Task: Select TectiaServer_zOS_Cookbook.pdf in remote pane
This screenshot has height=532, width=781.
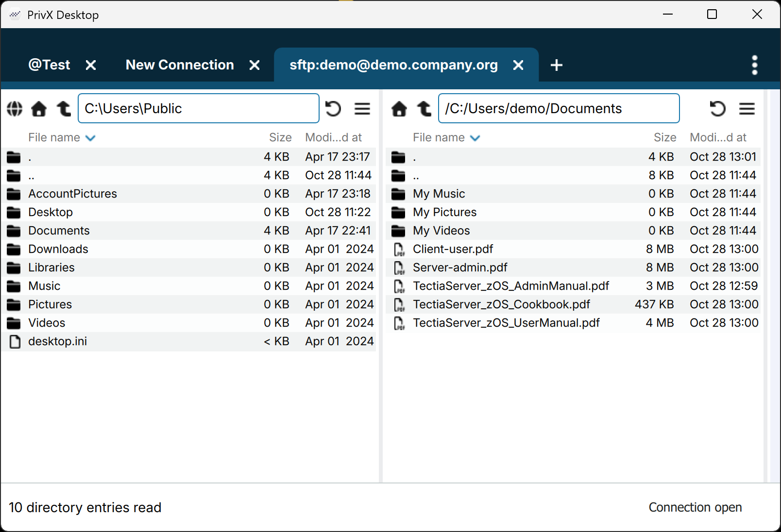Action: pos(501,304)
